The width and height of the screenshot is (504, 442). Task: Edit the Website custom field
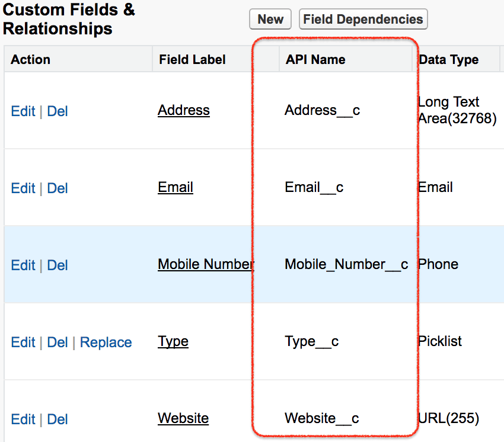[x=23, y=419]
